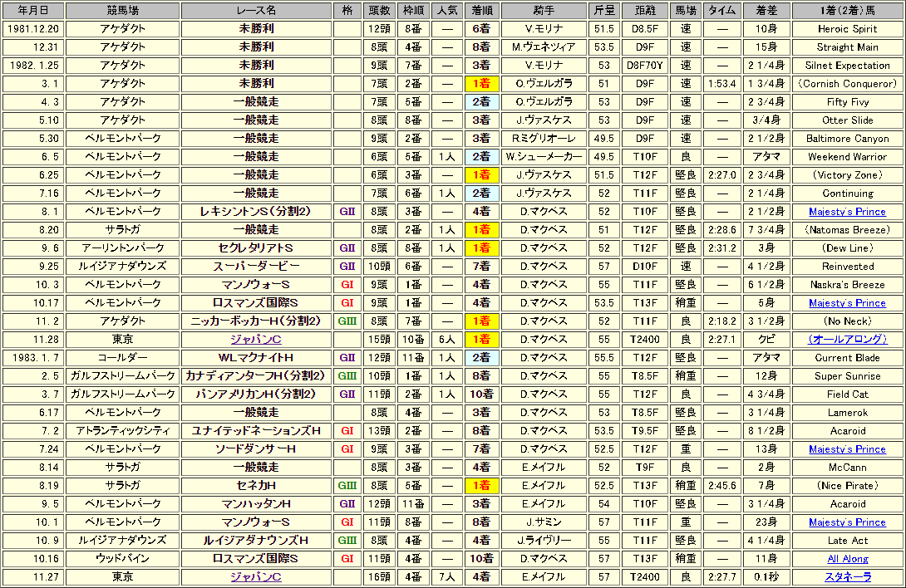906x588 pixels.
Task: Click the 距離 column header
Action: pos(645,11)
